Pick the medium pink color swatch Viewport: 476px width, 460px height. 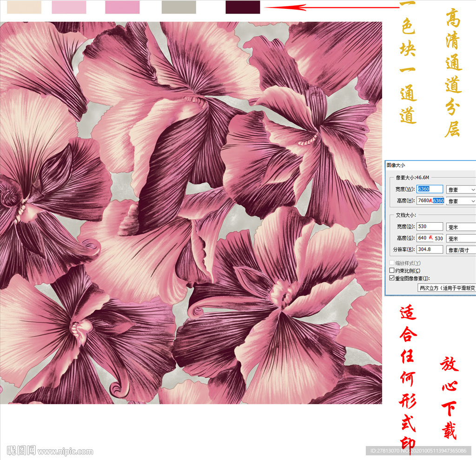coord(122,7)
